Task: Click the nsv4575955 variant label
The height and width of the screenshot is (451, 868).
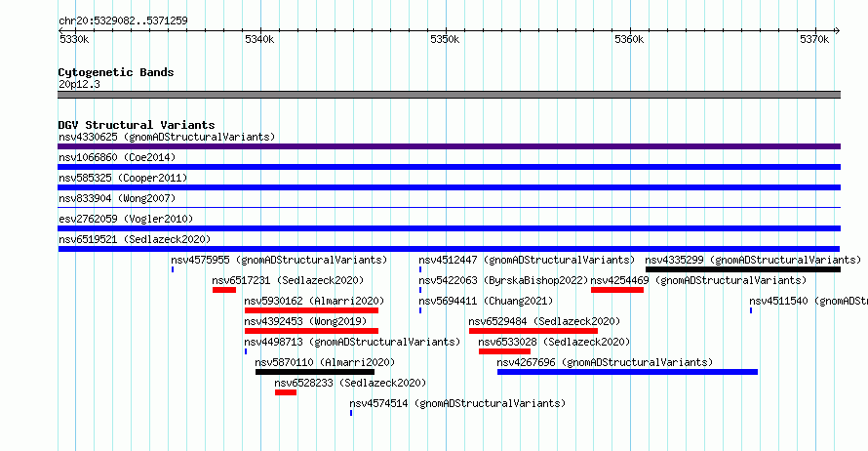Action: click(x=279, y=260)
